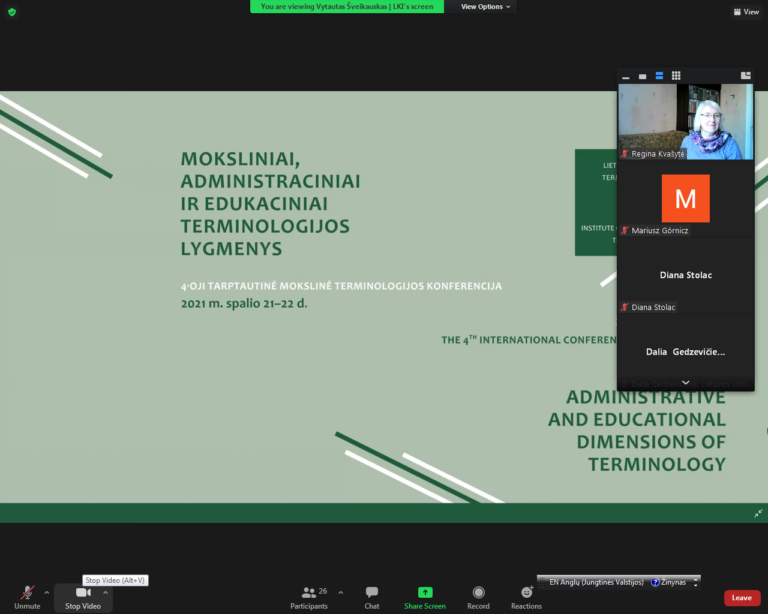Start recording with Record button
The height and width of the screenshot is (614, 768).
[478, 594]
